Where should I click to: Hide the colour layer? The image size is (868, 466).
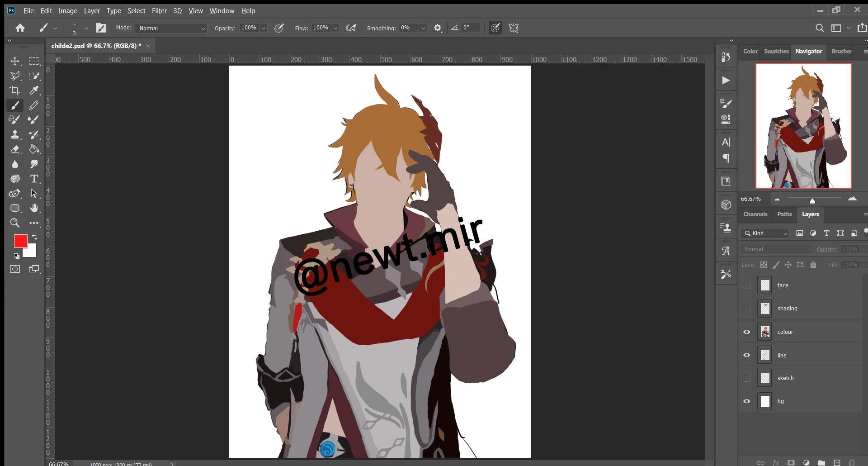pyautogui.click(x=747, y=332)
